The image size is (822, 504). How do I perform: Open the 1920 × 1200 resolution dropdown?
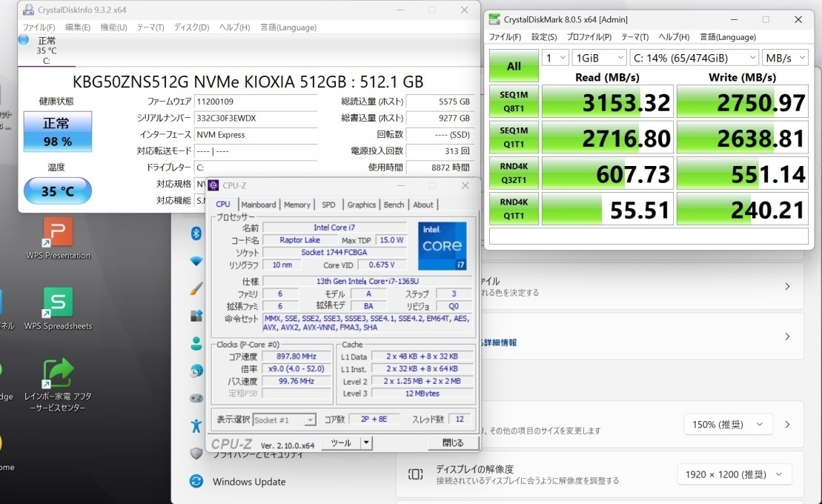point(734,474)
